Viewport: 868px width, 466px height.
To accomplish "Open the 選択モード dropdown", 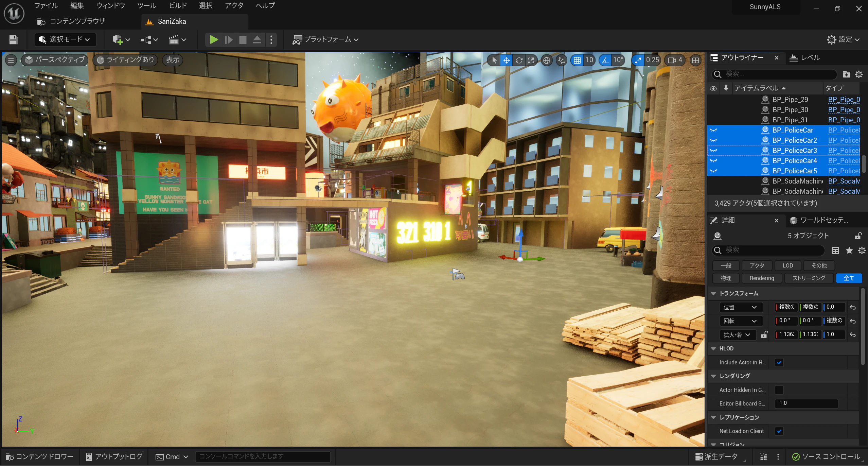I will point(65,39).
